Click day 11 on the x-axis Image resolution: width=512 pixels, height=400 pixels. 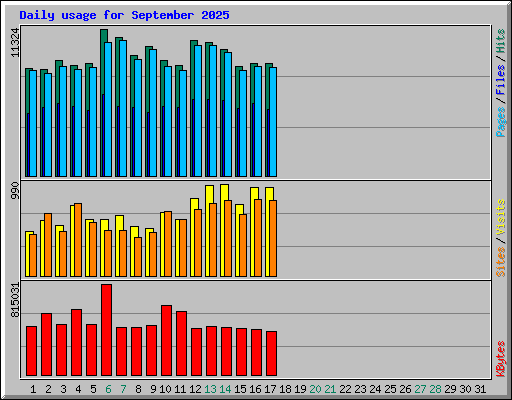[x=180, y=389]
